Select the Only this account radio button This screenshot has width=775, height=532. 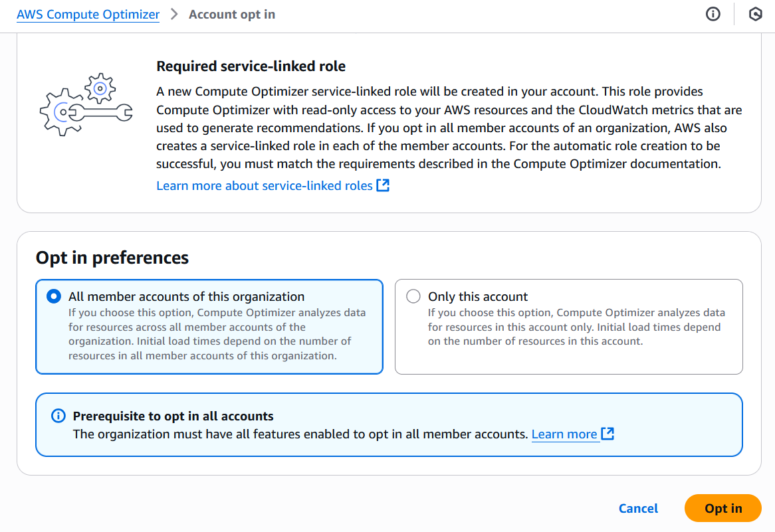[413, 296]
